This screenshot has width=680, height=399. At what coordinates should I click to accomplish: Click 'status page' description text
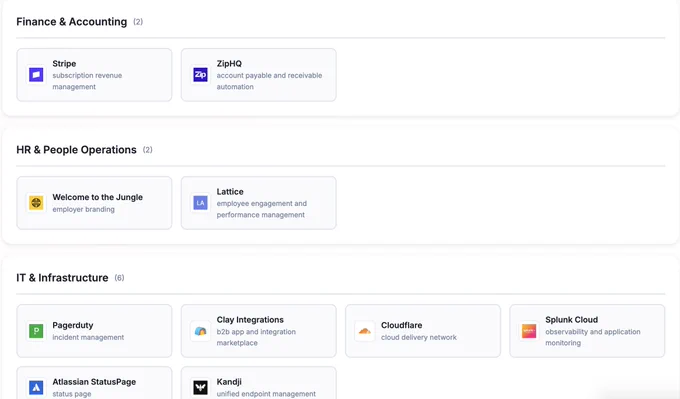click(x=72, y=394)
